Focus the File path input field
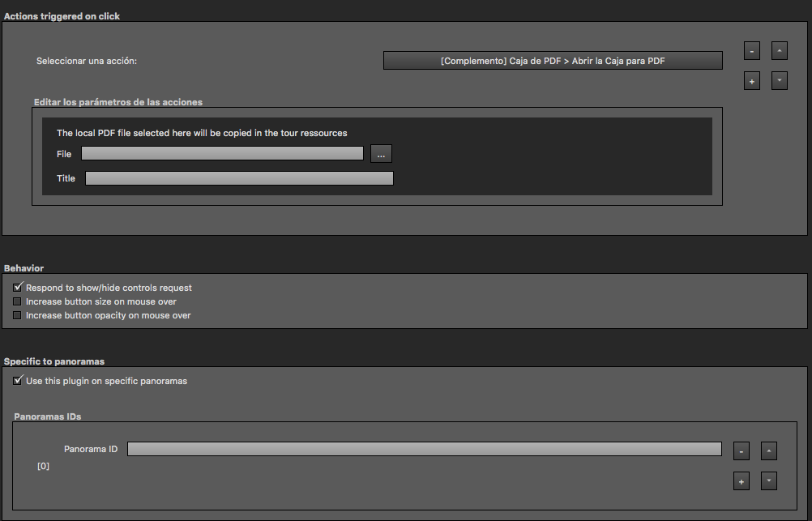812x521 pixels. [222, 153]
